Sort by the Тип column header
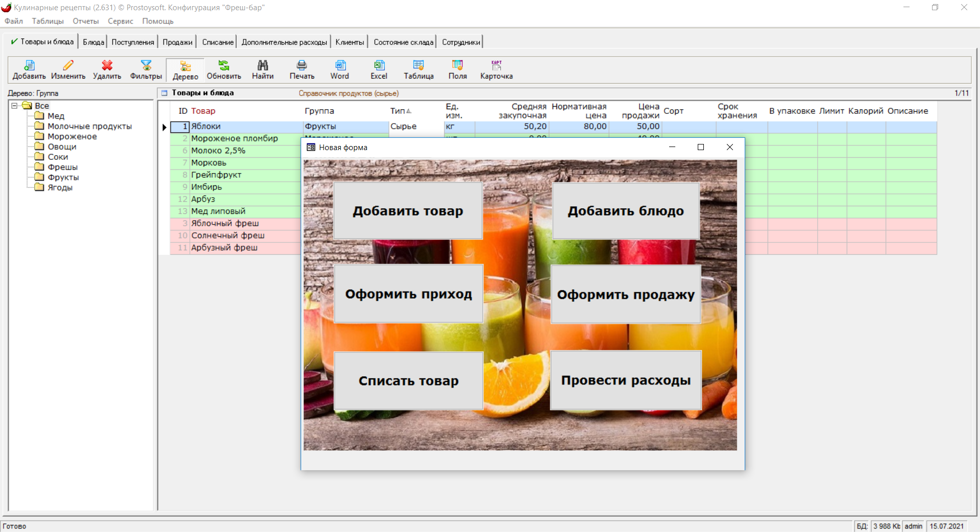 click(398, 111)
